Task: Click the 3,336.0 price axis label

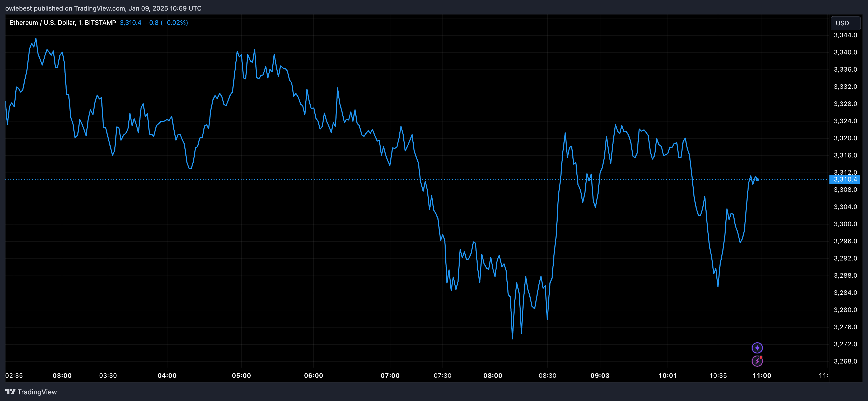Action: pyautogui.click(x=845, y=69)
